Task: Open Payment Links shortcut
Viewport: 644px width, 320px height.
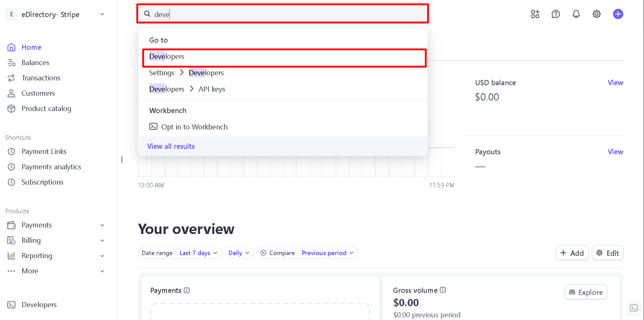Action: 44,152
